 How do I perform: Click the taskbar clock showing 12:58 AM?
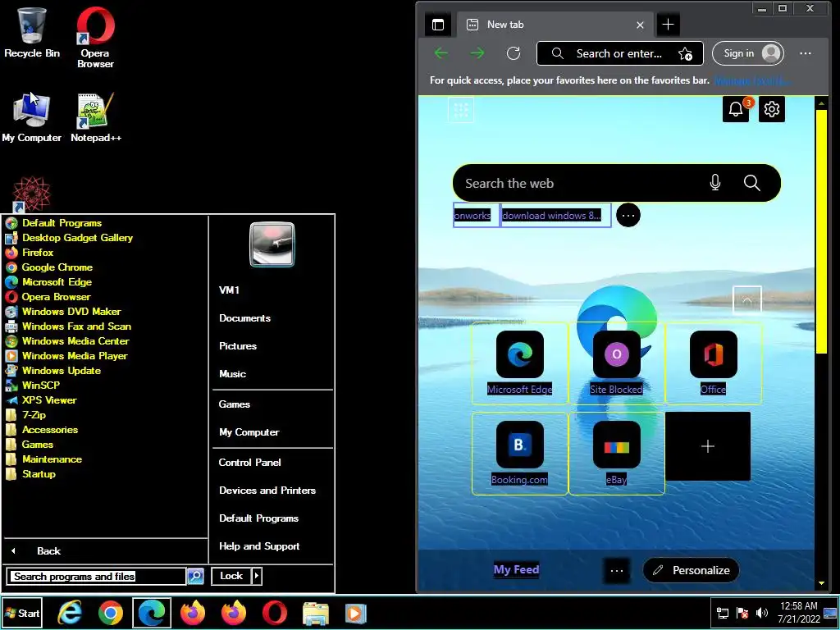coord(799,612)
